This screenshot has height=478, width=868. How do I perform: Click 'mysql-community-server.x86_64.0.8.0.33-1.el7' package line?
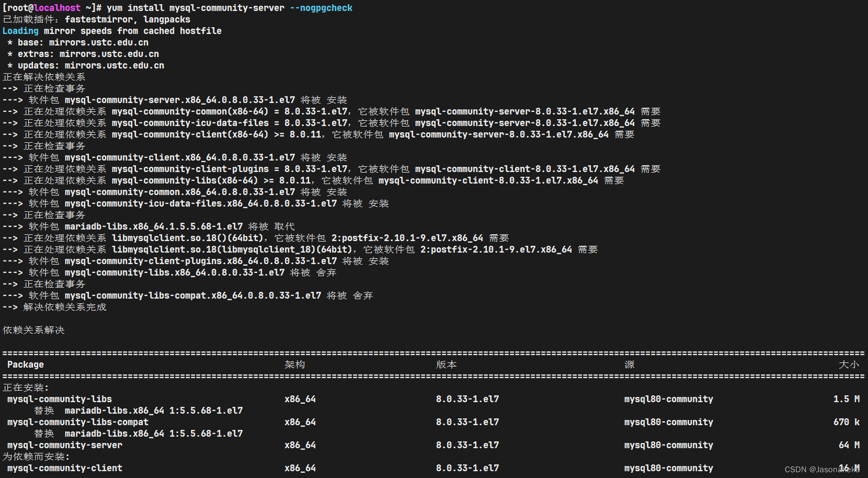click(x=175, y=100)
